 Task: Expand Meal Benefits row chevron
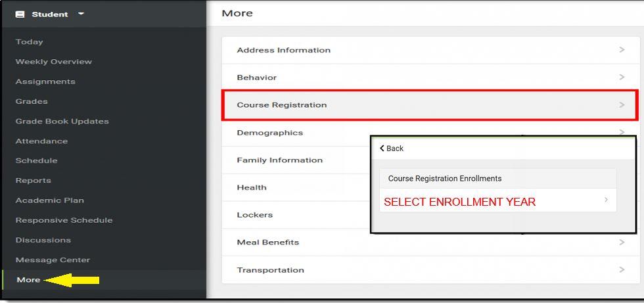click(x=622, y=243)
